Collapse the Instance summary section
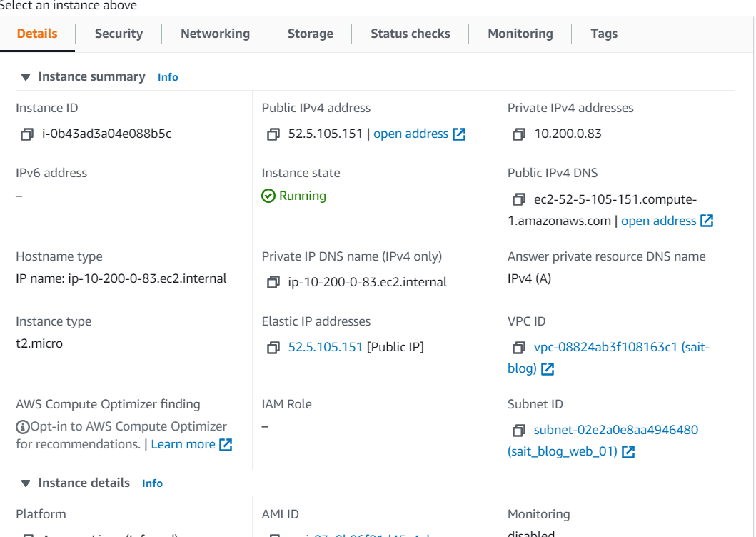Image resolution: width=756 pixels, height=537 pixels. pyautogui.click(x=26, y=76)
